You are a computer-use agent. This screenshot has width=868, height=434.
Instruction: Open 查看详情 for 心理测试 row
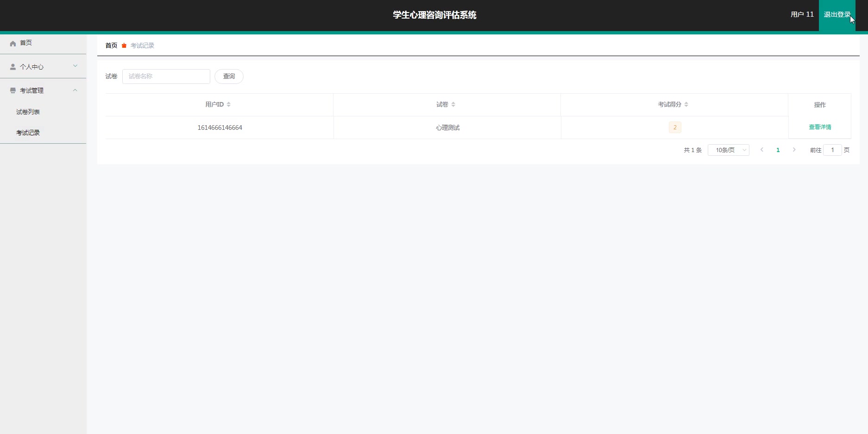pos(820,127)
